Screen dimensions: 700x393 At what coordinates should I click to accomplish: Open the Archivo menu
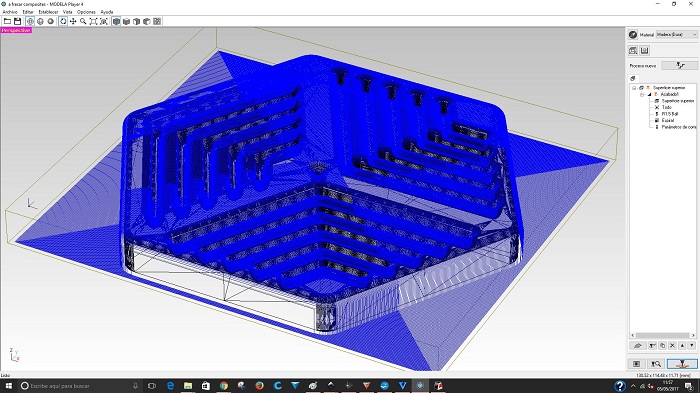click(x=10, y=12)
